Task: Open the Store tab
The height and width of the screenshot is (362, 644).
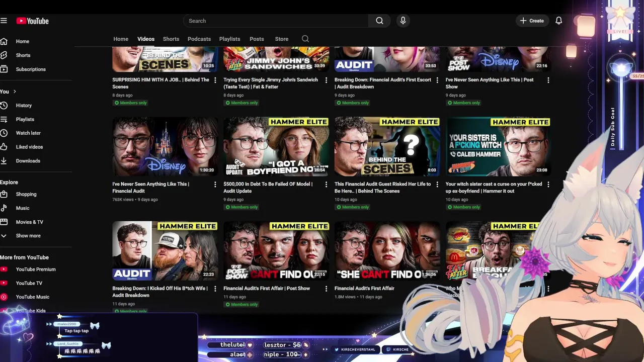Action: pos(282,39)
